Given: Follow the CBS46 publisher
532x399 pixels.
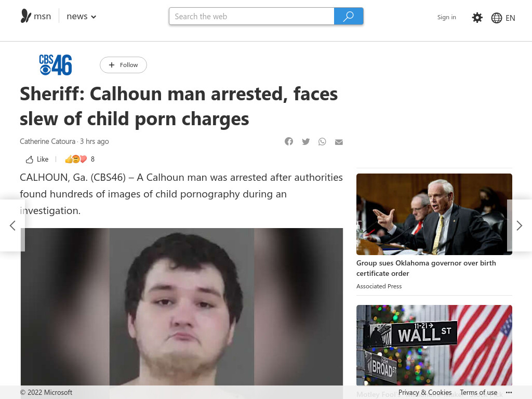Looking at the screenshot, I should coord(123,65).
